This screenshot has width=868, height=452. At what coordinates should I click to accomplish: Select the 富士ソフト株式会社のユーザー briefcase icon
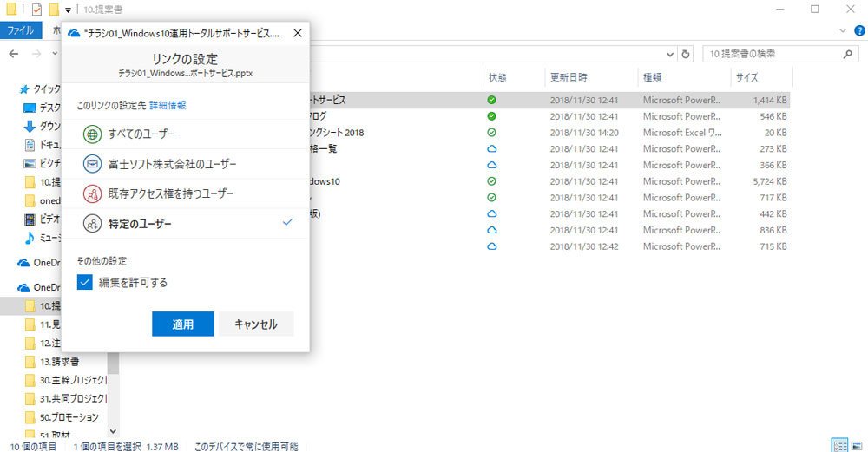93,164
